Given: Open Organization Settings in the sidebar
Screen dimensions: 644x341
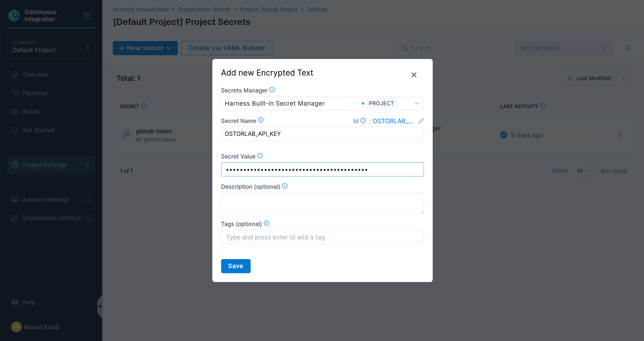Looking at the screenshot, I should [x=52, y=218].
